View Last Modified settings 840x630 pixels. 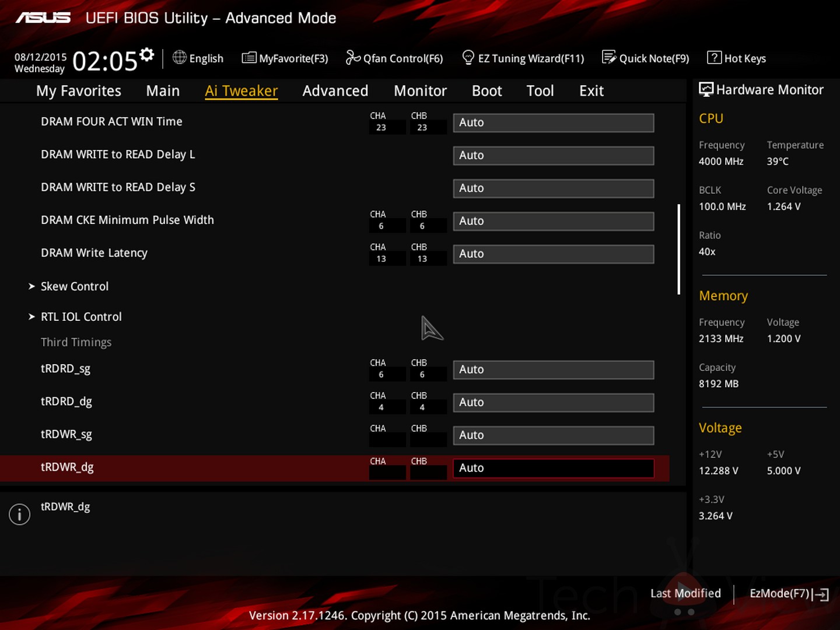click(x=685, y=593)
